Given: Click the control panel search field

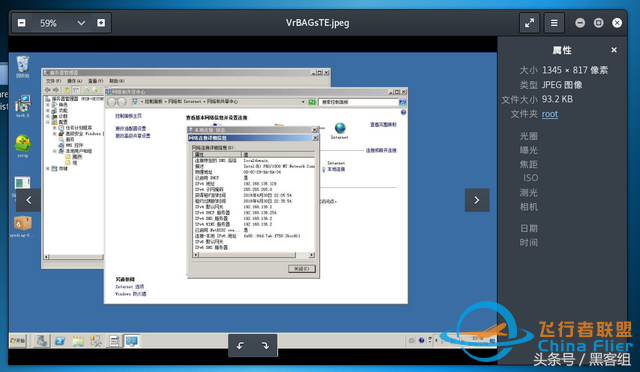Looking at the screenshot, I should [x=358, y=102].
